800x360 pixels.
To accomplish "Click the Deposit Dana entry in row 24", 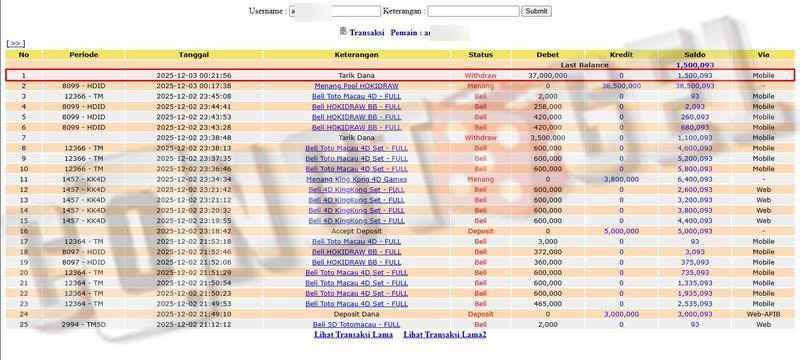I will [356, 314].
